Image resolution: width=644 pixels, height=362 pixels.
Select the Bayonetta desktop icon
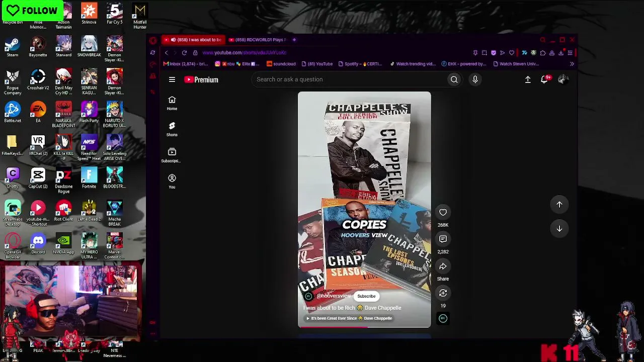[38, 47]
